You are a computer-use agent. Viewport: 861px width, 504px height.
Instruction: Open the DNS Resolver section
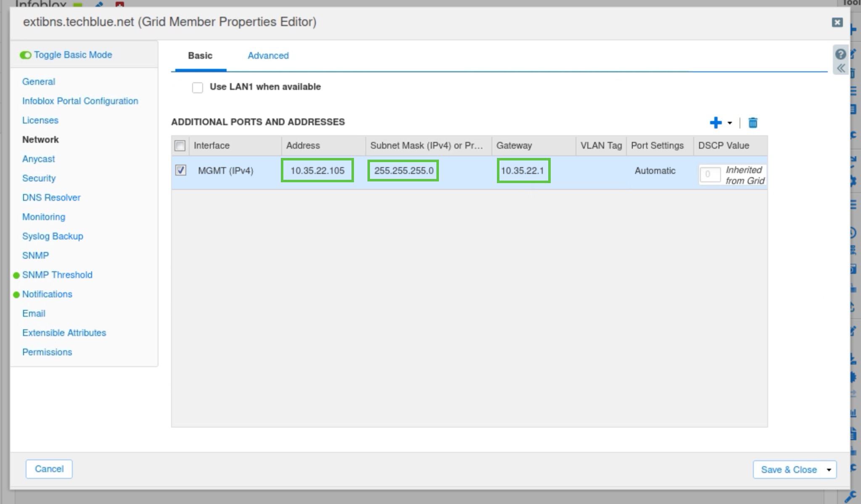pyautogui.click(x=51, y=197)
